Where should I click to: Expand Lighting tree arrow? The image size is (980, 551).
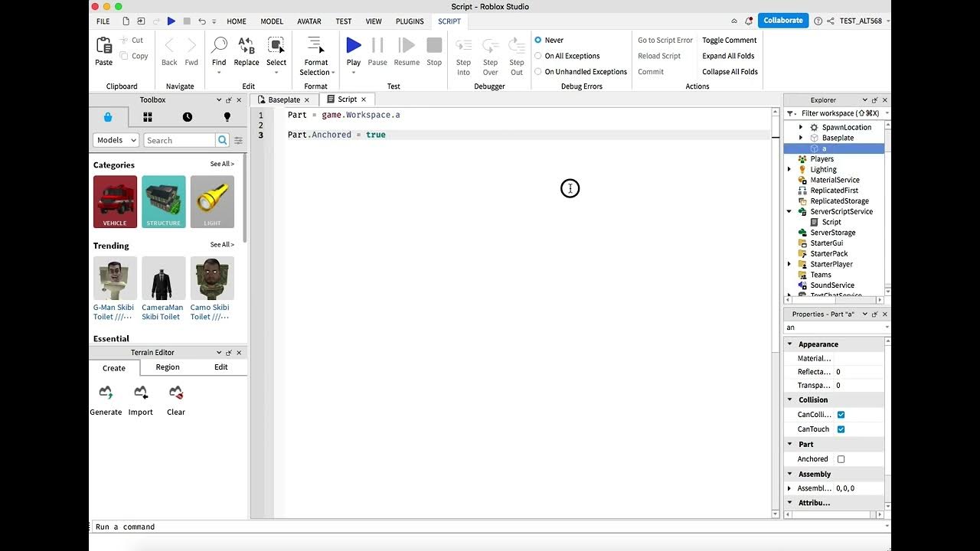coord(789,169)
